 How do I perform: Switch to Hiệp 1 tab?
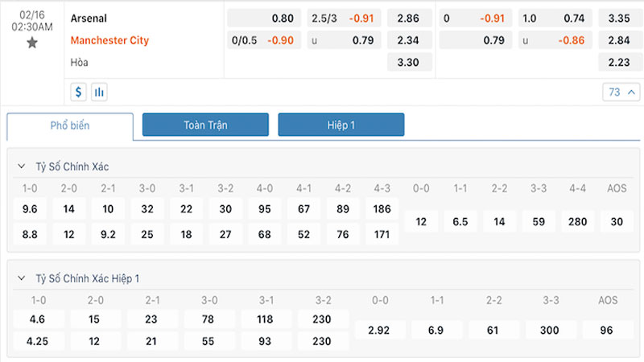point(341,125)
